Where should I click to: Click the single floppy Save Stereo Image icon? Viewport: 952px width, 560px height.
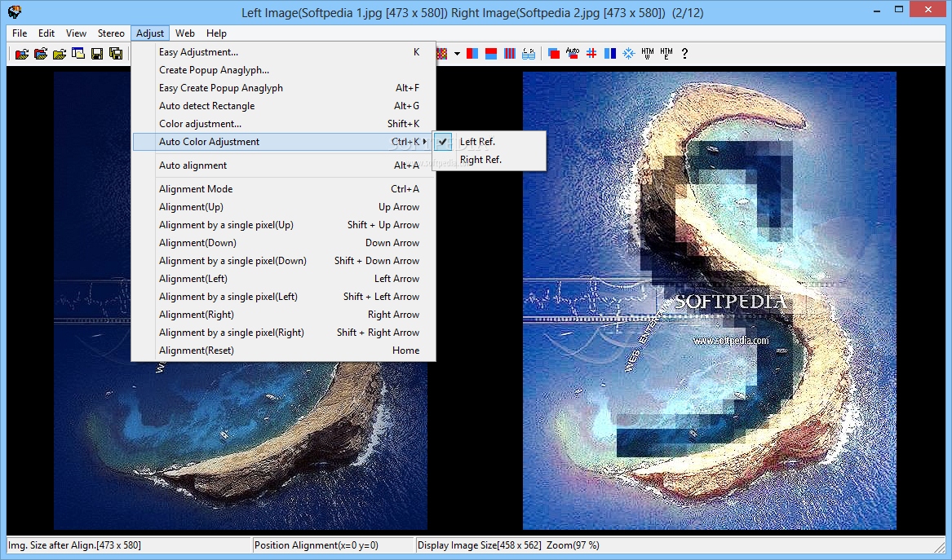[x=96, y=53]
